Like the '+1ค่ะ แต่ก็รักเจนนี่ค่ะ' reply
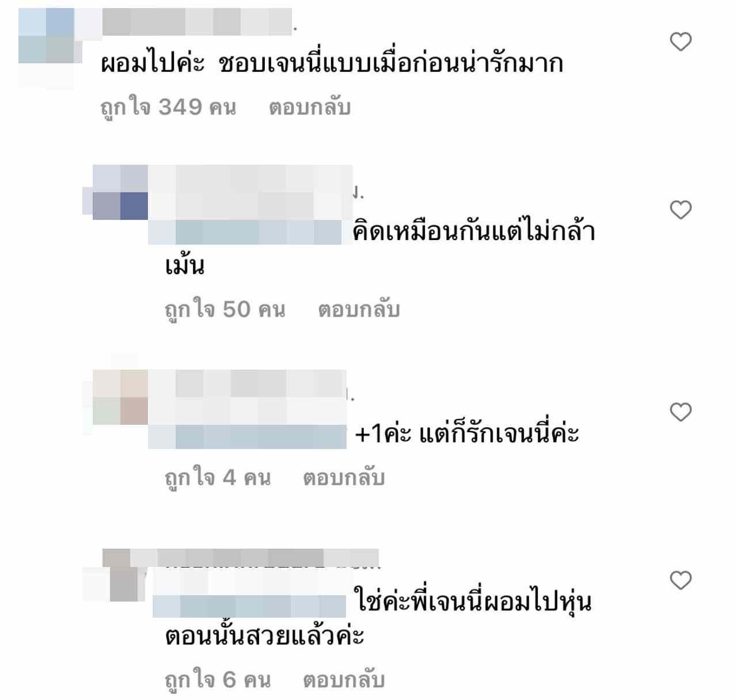 click(681, 412)
